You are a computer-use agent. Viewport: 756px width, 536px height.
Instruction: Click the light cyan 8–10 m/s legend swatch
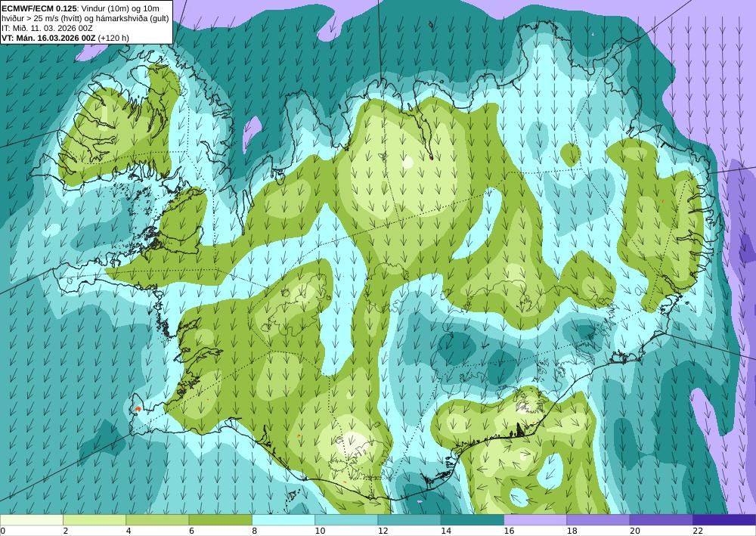pos(283,520)
